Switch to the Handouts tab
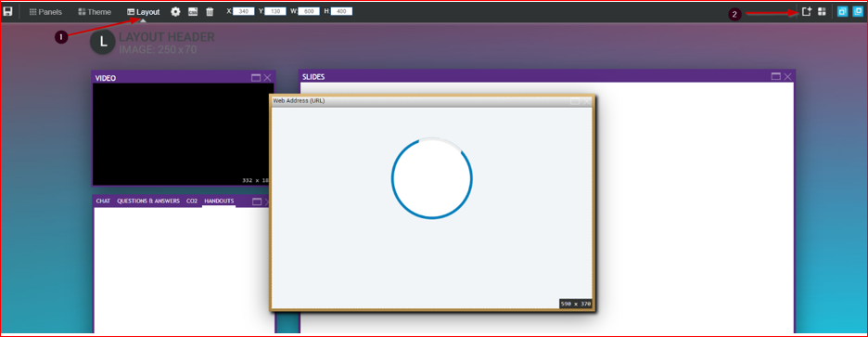The width and height of the screenshot is (868, 337). coord(219,201)
